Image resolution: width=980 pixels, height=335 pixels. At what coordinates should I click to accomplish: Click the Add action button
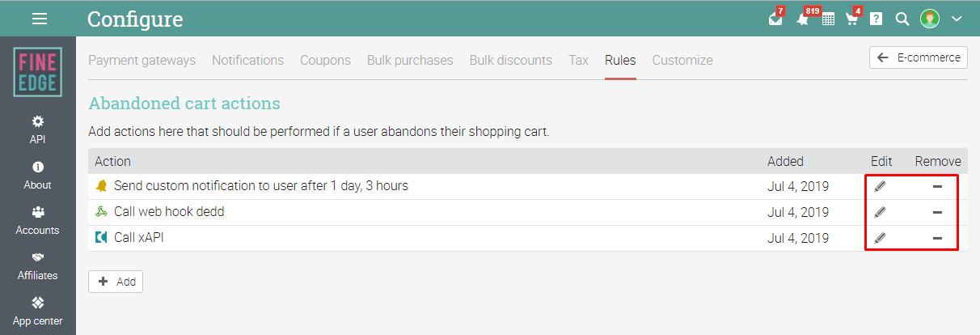point(116,282)
